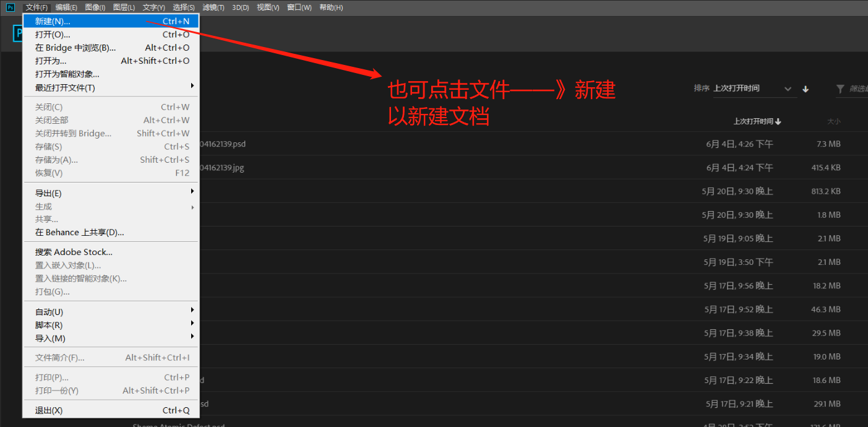Select 在 Bridge 中浏览(B)...

coord(111,48)
